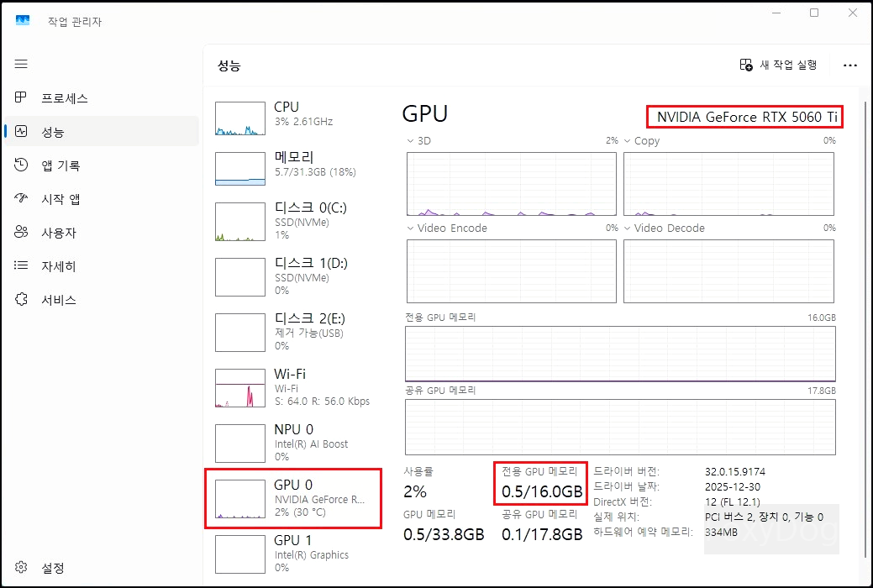Click DirectX version 12 (FL 12.1)
This screenshot has width=873, height=588.
click(732, 502)
